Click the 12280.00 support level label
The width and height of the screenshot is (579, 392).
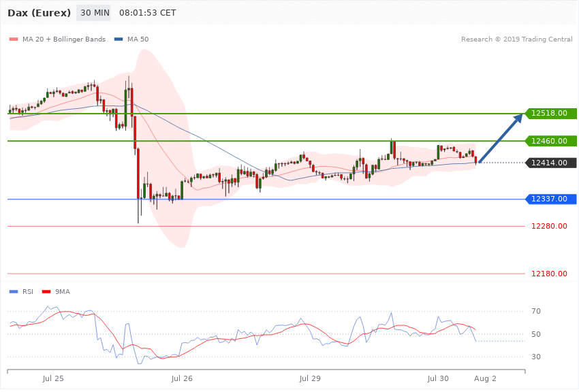click(x=549, y=226)
